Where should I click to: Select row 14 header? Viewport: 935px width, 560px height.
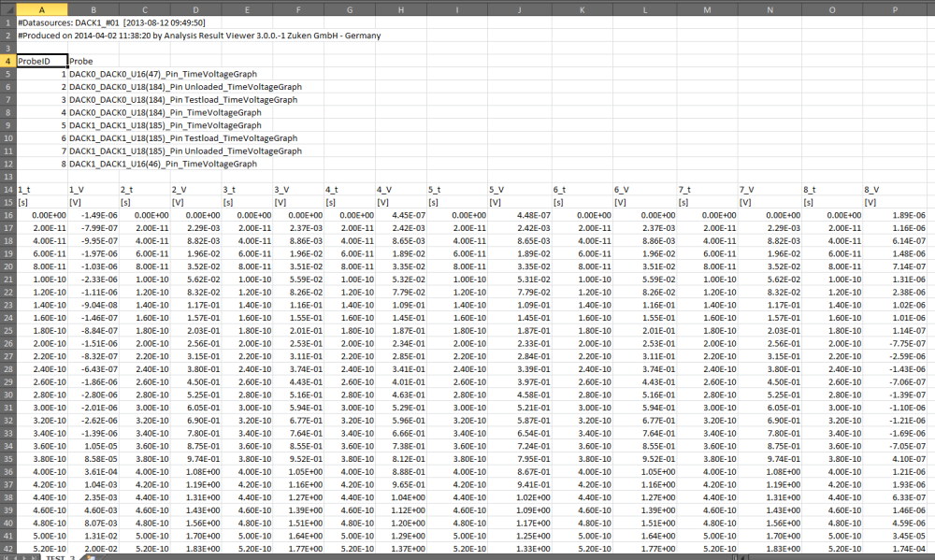coord(7,190)
